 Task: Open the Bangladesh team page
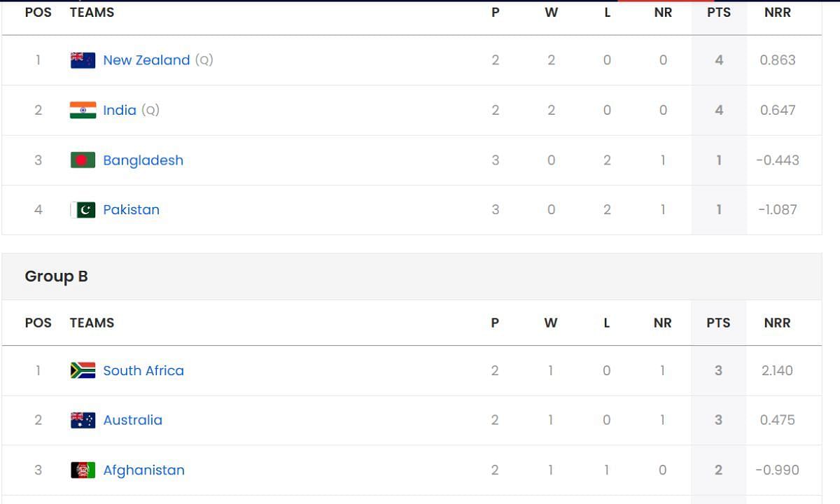(143, 160)
